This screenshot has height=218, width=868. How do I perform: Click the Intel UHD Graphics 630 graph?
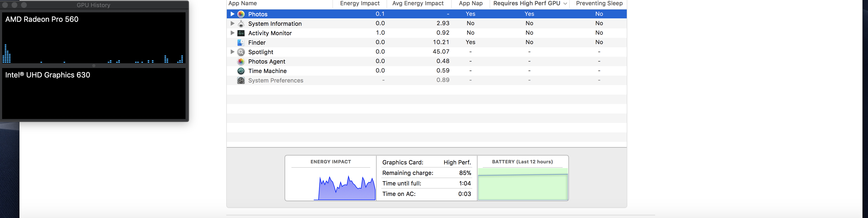pos(94,93)
